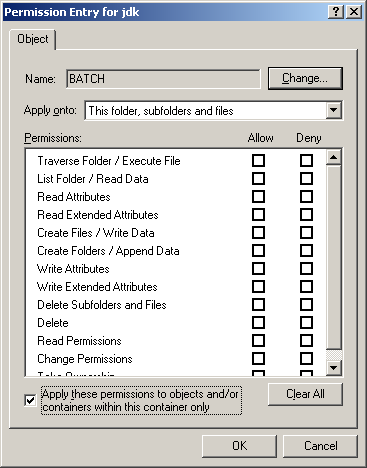Deny Create Folders / Append Data
Screen dimensions: 367x468
[x=306, y=250]
